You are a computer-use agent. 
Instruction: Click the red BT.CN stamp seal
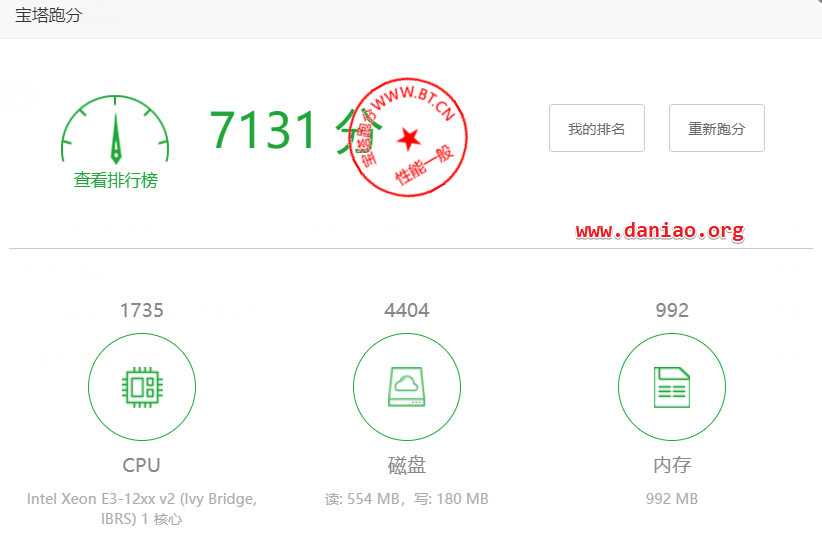click(x=408, y=137)
